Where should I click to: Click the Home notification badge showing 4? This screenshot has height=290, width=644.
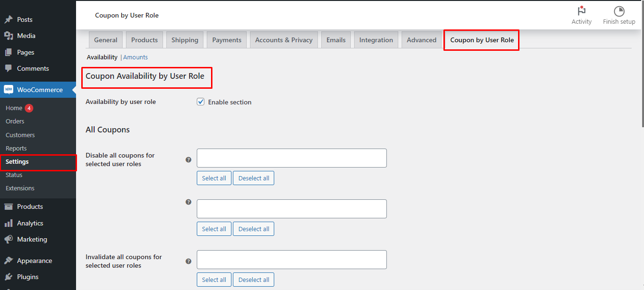point(29,108)
